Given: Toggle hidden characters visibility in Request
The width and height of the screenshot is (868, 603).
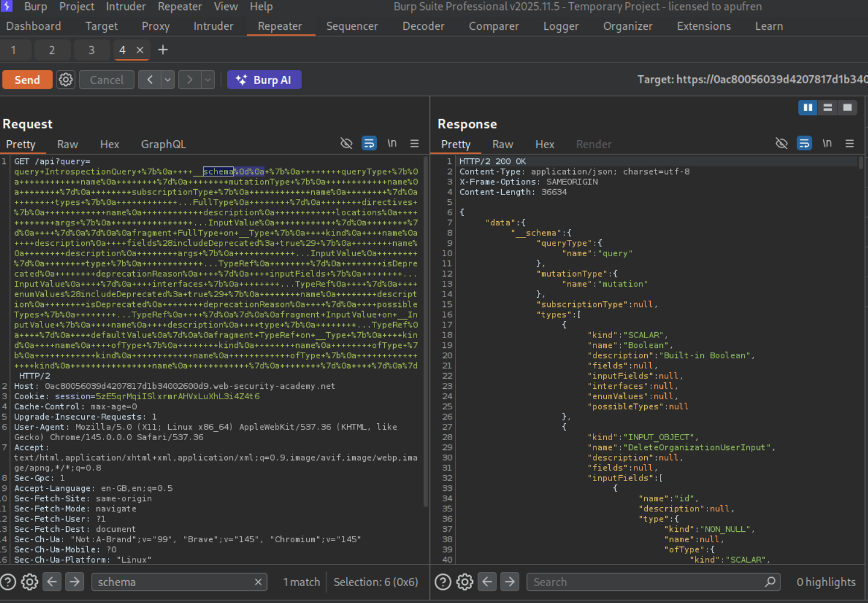Looking at the screenshot, I should click(346, 144).
